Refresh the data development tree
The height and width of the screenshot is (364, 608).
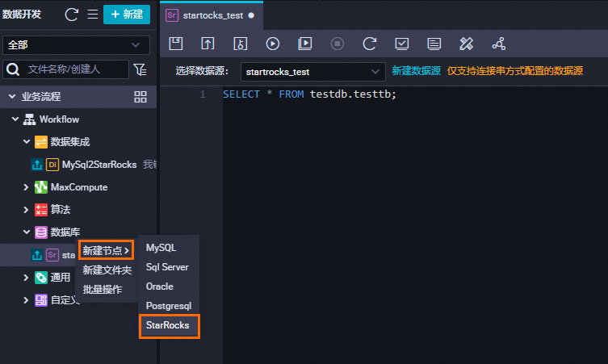click(x=72, y=15)
